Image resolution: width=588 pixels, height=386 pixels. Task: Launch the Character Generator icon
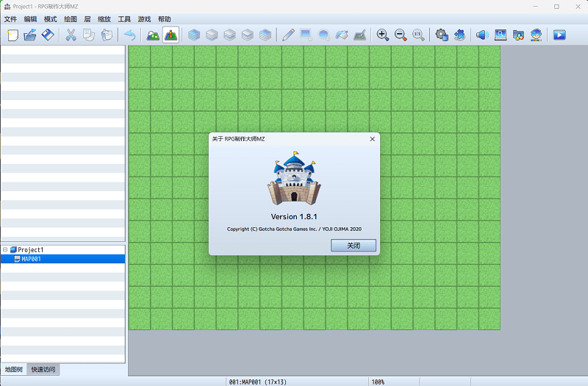pyautogui.click(x=537, y=35)
